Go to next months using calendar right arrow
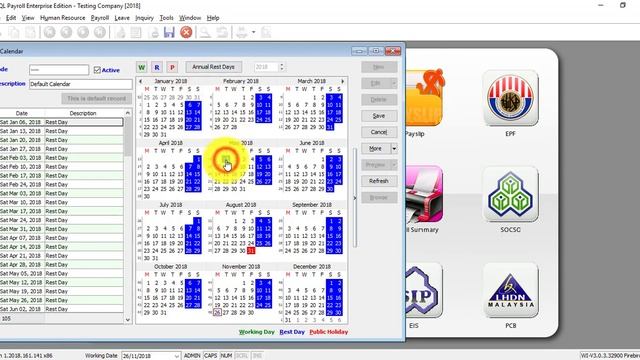The height and width of the screenshot is (360, 640). click(342, 81)
